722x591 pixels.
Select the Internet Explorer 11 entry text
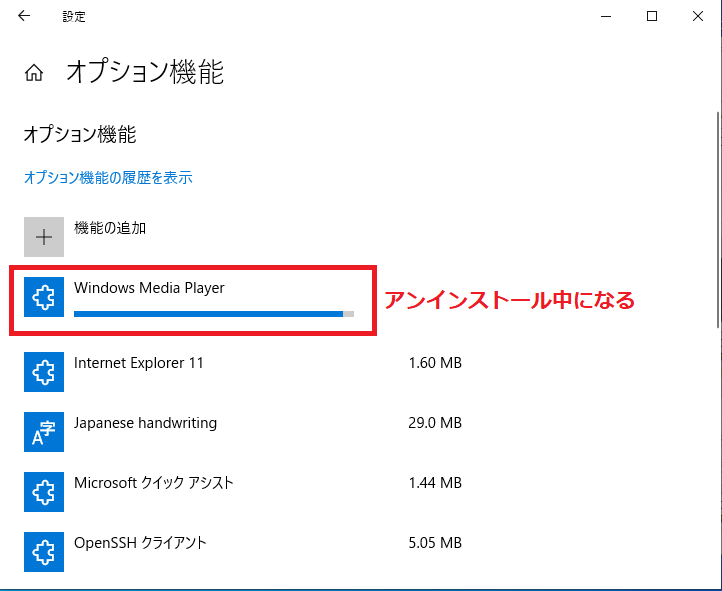click(139, 363)
